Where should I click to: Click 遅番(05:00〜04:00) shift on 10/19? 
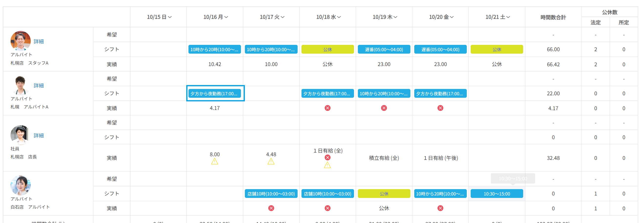(384, 49)
